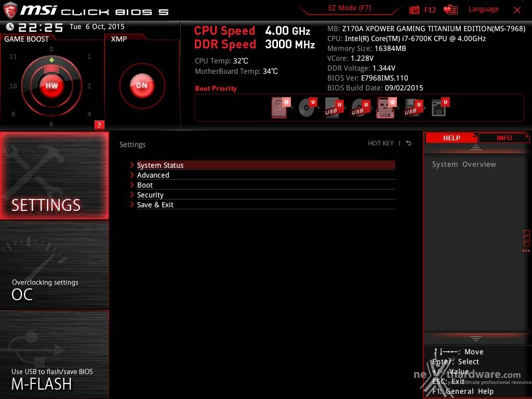Select the USB floppy boot device icon

pos(413,108)
